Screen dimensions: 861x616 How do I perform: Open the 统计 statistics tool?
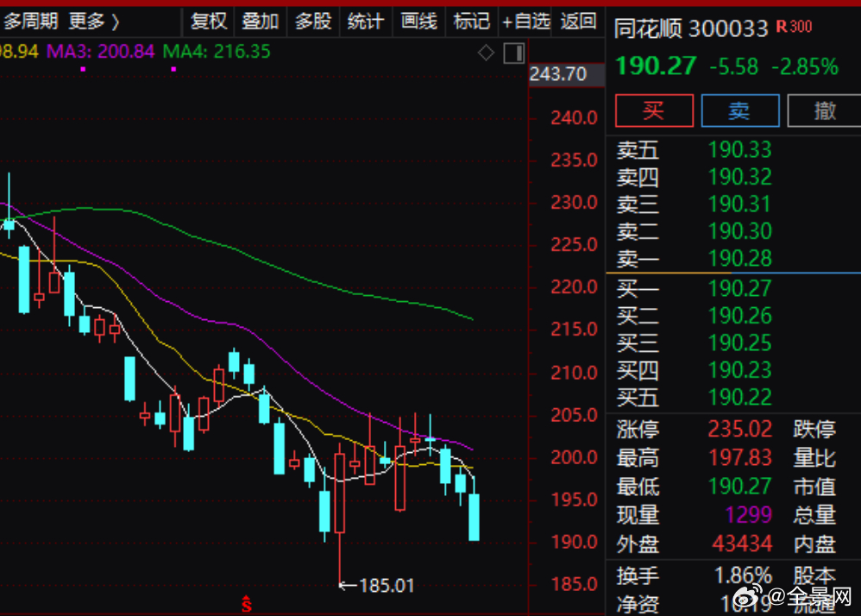point(366,22)
